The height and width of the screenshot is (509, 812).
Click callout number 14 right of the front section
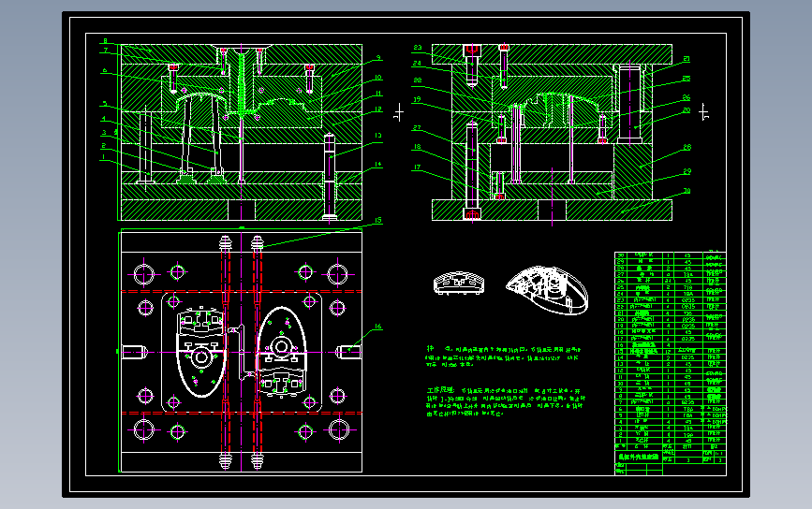pyautogui.click(x=378, y=164)
